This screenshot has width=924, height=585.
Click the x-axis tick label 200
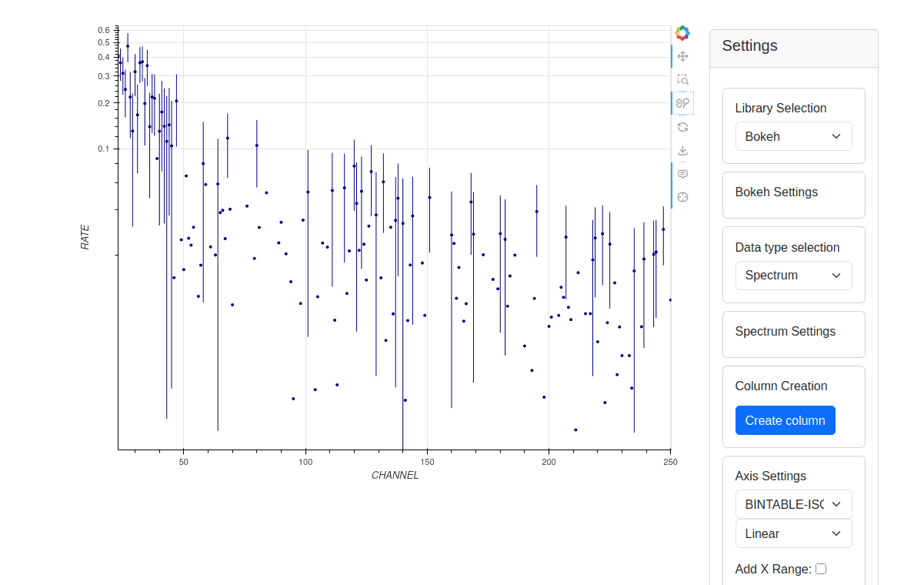[x=549, y=462]
